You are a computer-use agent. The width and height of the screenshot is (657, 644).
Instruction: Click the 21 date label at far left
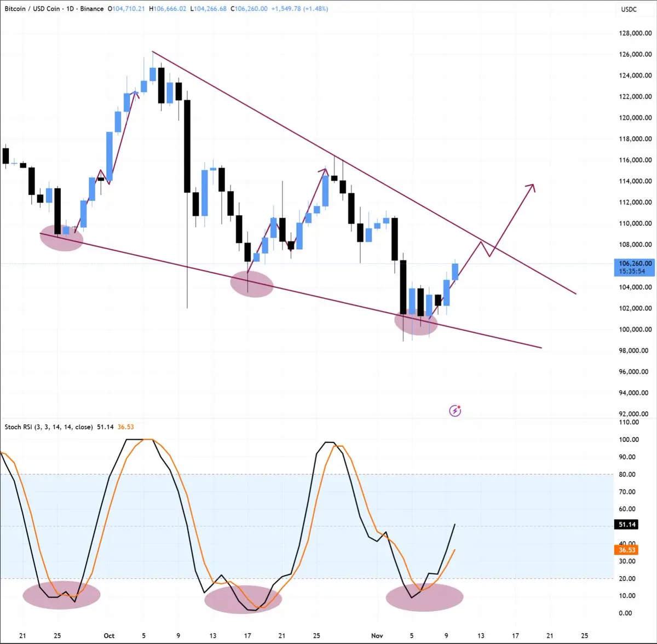click(22, 636)
